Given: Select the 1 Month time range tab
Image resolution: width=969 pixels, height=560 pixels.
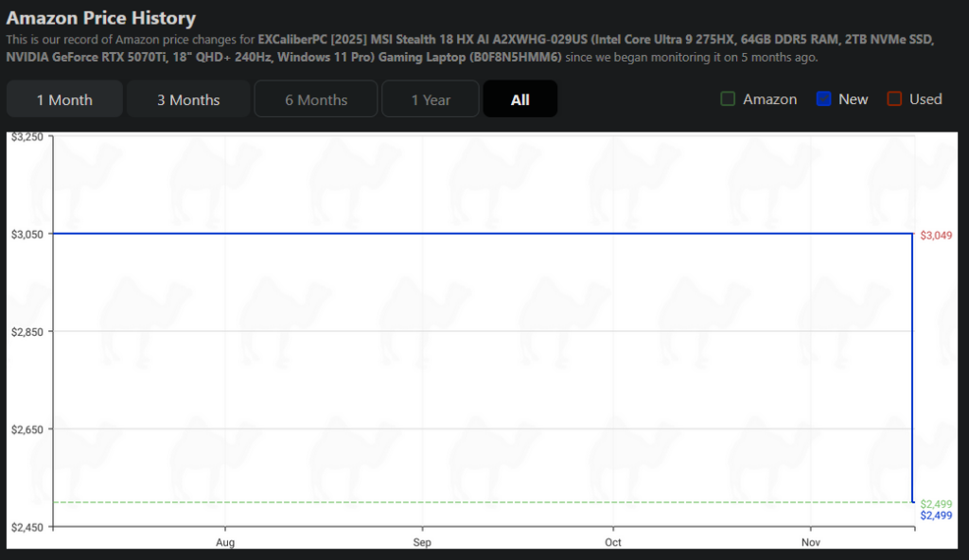Looking at the screenshot, I should pyautogui.click(x=64, y=99).
